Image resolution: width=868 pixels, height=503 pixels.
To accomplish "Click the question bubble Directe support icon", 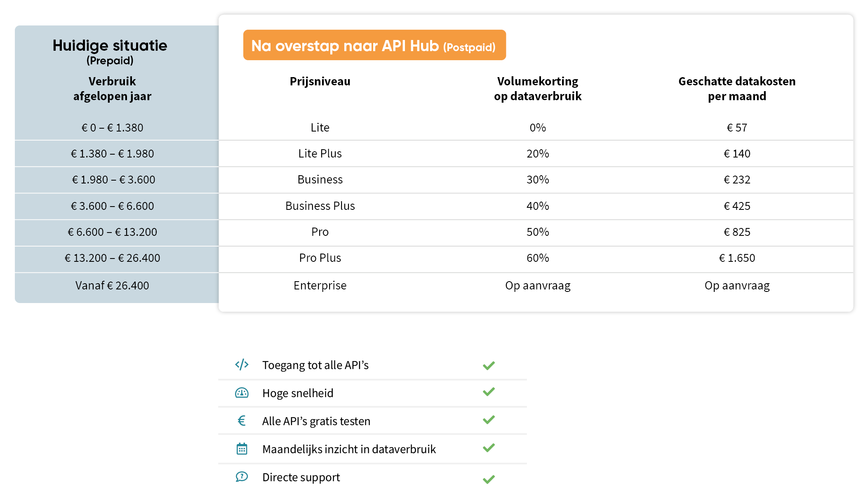I will [242, 477].
